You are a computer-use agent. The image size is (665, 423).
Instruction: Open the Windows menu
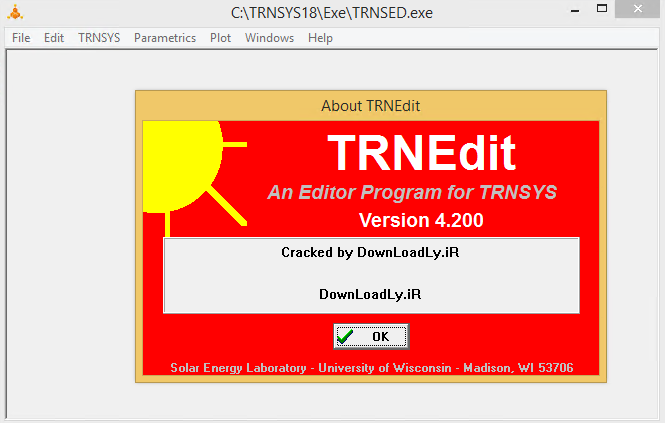(269, 38)
